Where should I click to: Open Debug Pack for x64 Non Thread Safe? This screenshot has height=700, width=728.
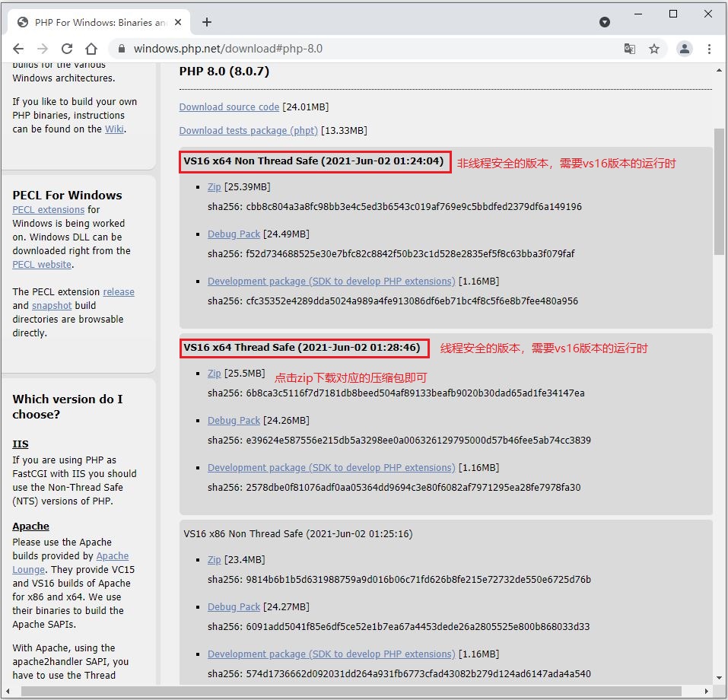234,234
